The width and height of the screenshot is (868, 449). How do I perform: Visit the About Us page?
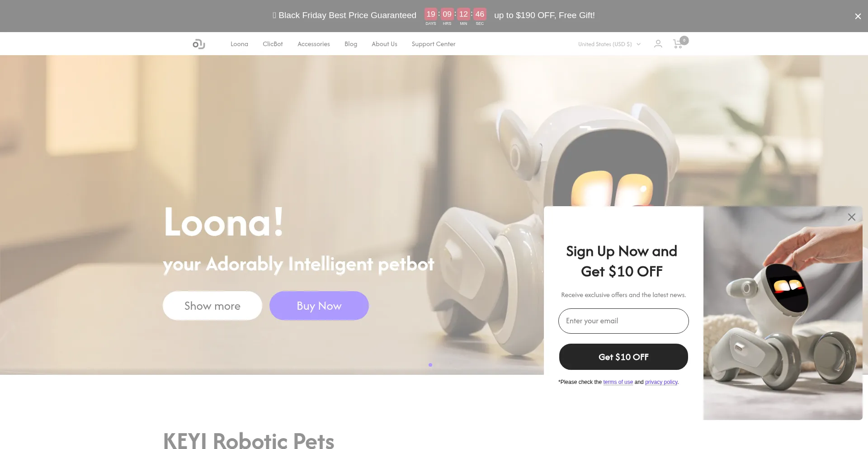pyautogui.click(x=384, y=44)
